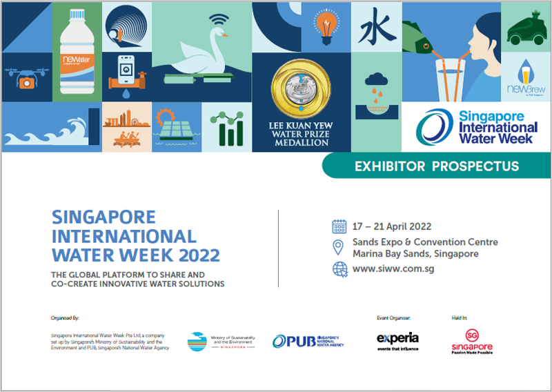Open the www.siww.com.sg link
Image resolution: width=552 pixels, height=392 pixels.
pos(393,268)
